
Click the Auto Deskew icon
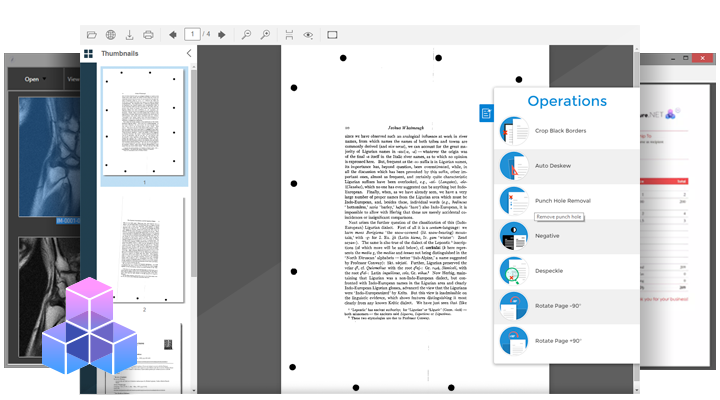point(514,166)
